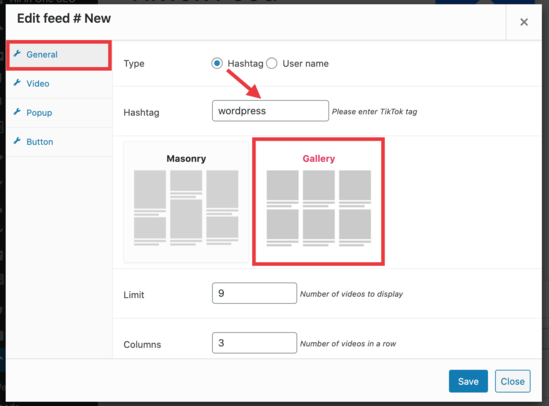Click wrench icon next to General
Viewport: 549px width, 406px height.
coord(17,54)
